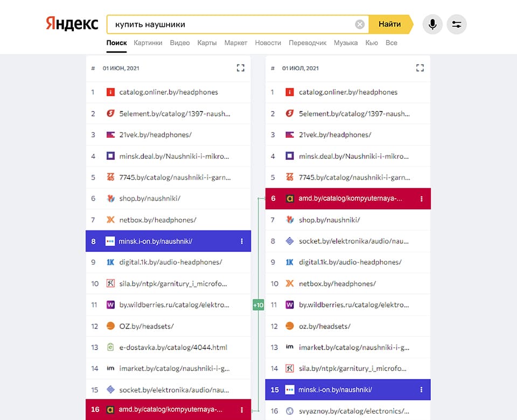Click socket.by favicon in July column
517x420 pixels.
click(x=290, y=241)
